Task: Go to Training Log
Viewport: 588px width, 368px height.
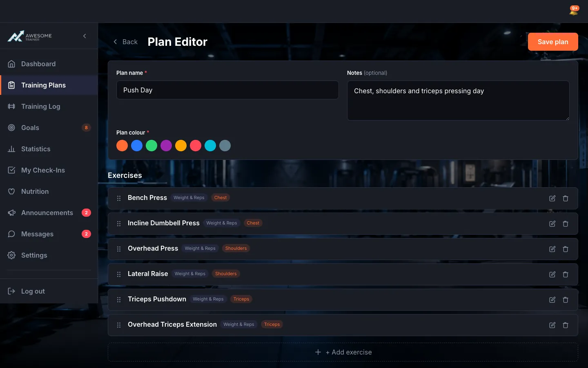Action: click(49, 106)
